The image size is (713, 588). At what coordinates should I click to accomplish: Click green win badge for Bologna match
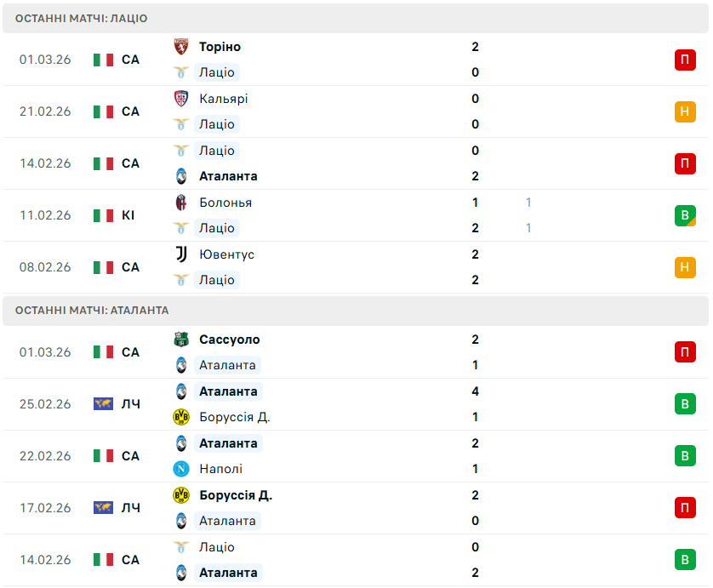tap(685, 215)
